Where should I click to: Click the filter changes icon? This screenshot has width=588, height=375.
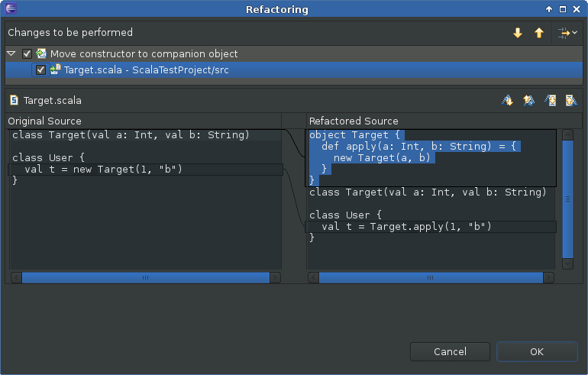(563, 33)
